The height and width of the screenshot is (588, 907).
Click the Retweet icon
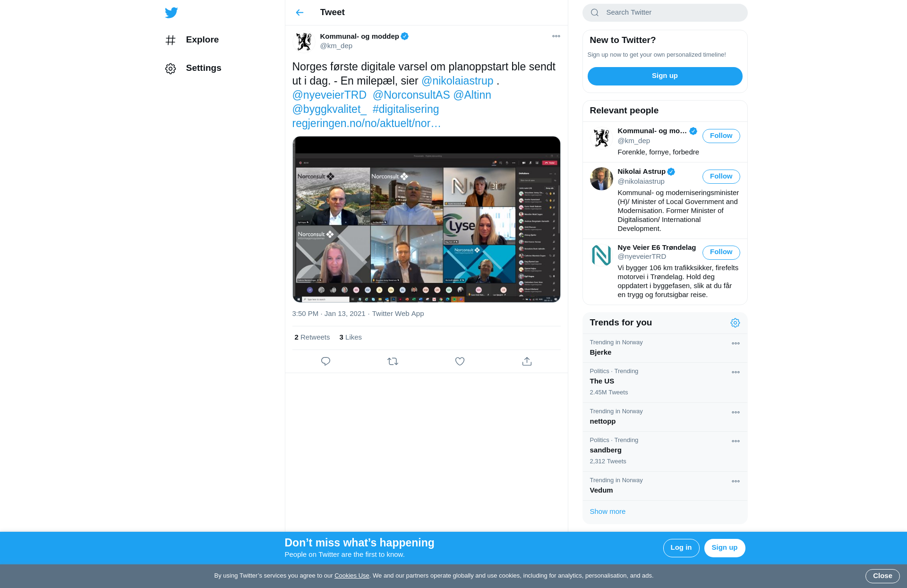pos(393,361)
